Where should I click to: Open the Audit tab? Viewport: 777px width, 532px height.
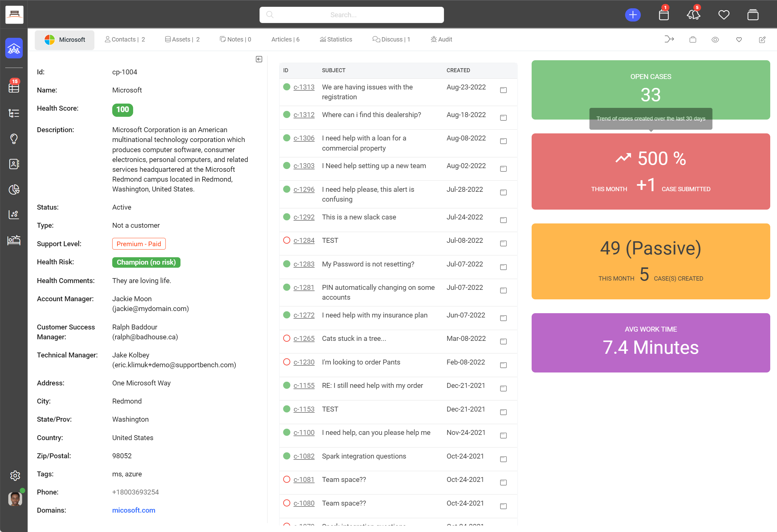coord(441,39)
